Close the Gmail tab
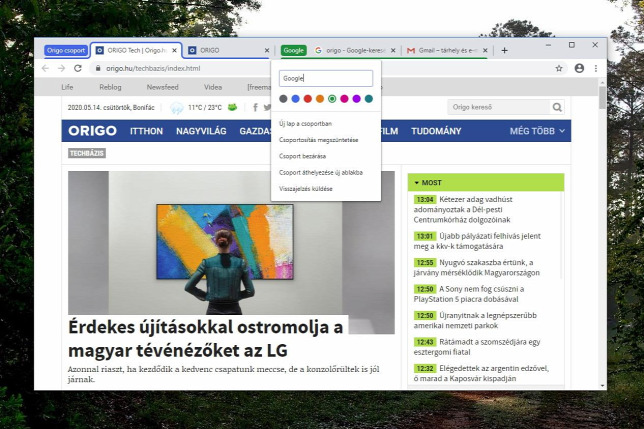The height and width of the screenshot is (429, 644). (x=485, y=50)
